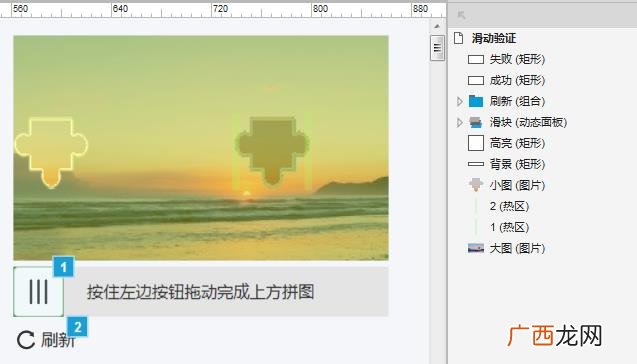Select the 滑动验证 page icon
The width and height of the screenshot is (637, 364).
pos(459,38)
